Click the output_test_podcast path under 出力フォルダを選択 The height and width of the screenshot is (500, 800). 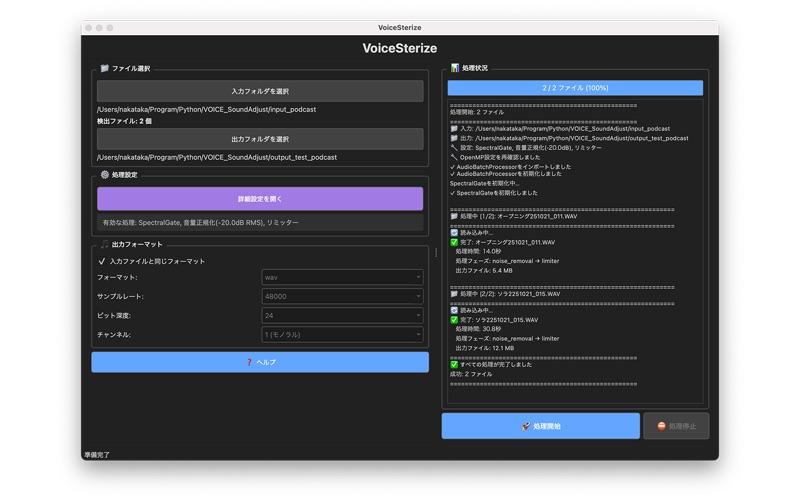coord(217,157)
